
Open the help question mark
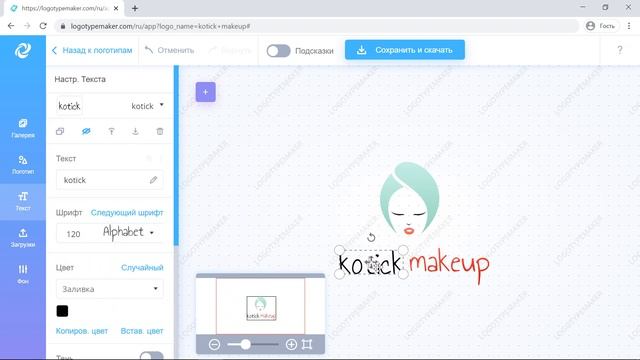620,50
